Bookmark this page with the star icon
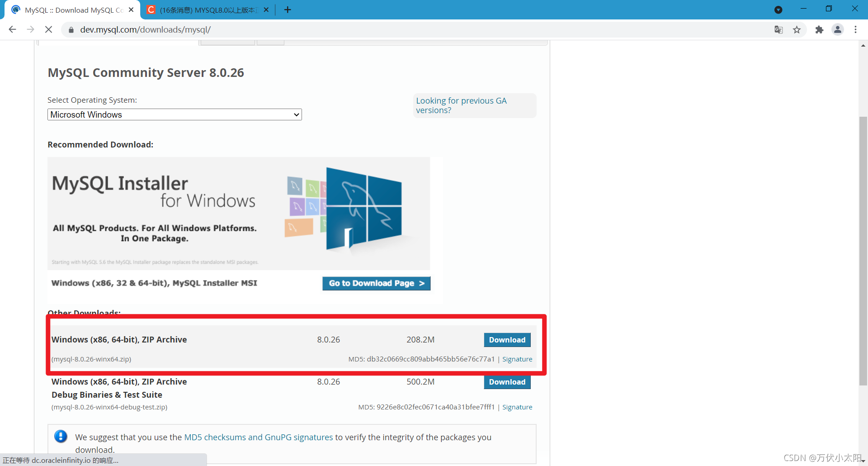868x466 pixels. point(797,30)
